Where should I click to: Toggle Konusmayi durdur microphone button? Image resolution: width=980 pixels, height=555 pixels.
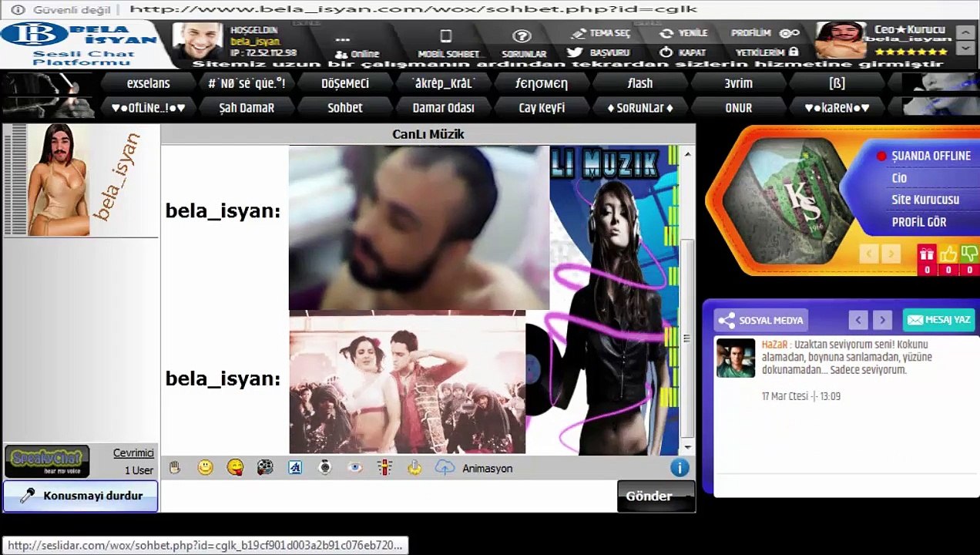click(81, 496)
